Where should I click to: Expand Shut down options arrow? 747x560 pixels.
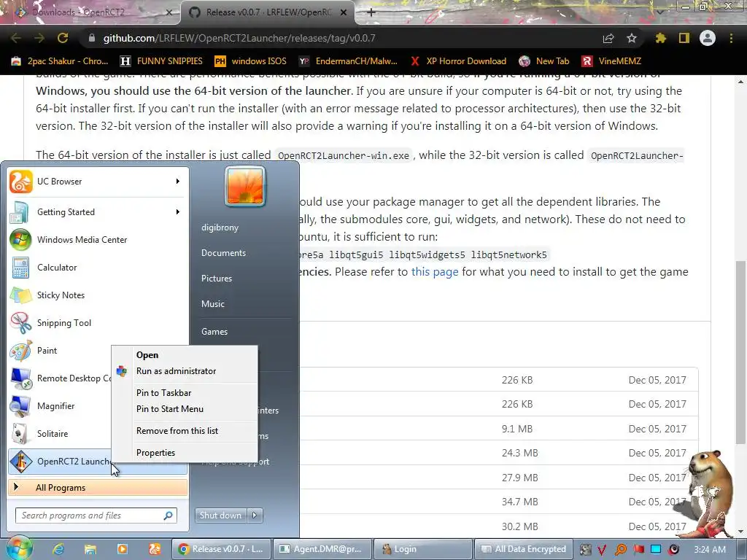(255, 516)
